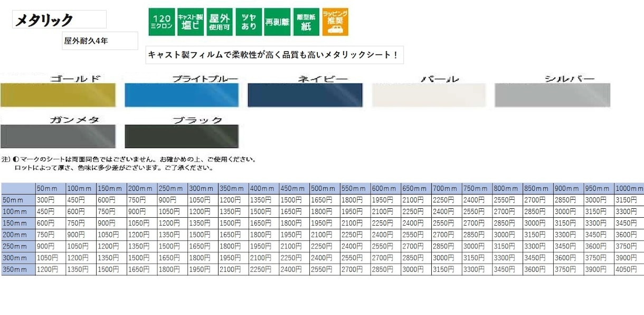Click the 100mm column header
This screenshot has height=315, width=644.
[x=81, y=188]
